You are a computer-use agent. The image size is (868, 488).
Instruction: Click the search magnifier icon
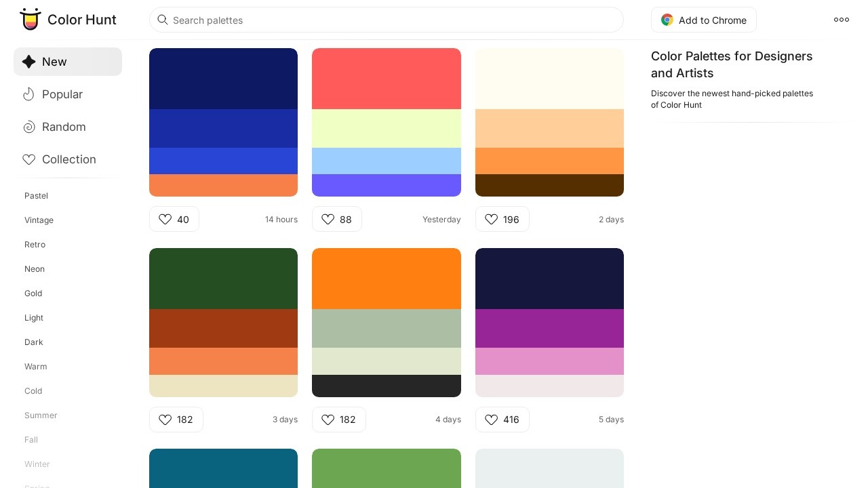(x=163, y=20)
